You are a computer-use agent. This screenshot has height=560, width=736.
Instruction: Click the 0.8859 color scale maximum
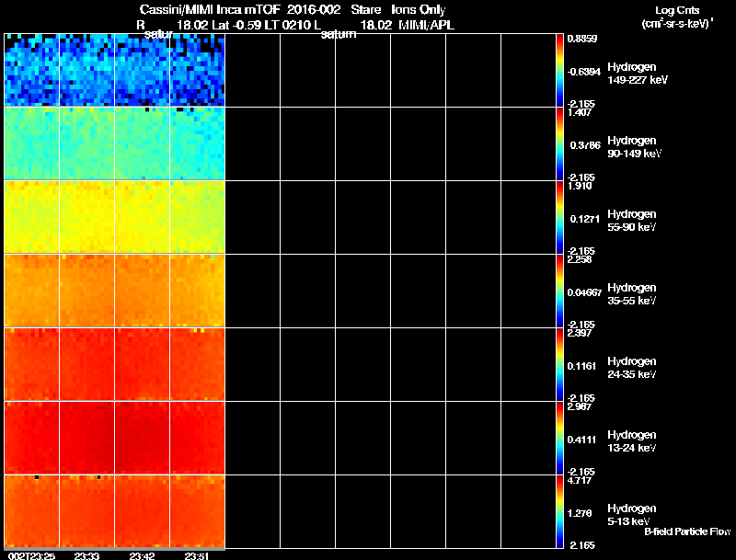[582, 39]
